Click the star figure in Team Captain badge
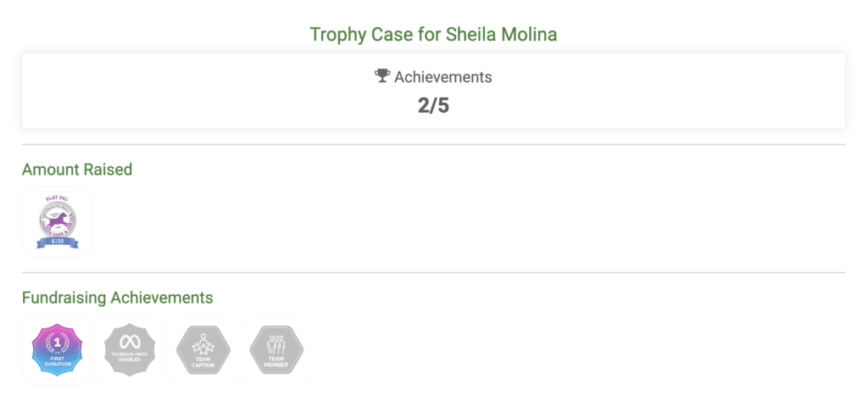The image size is (868, 412). tap(203, 344)
